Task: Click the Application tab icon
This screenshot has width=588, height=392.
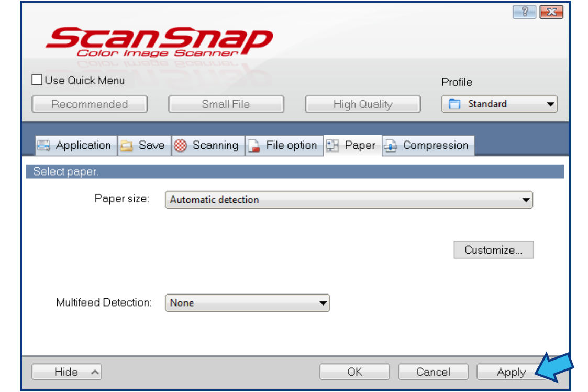Action: (43, 145)
